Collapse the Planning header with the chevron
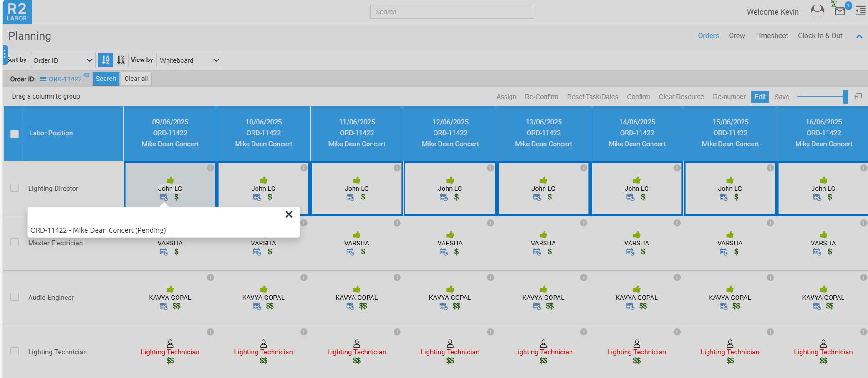This screenshot has height=378, width=868. 859,36
